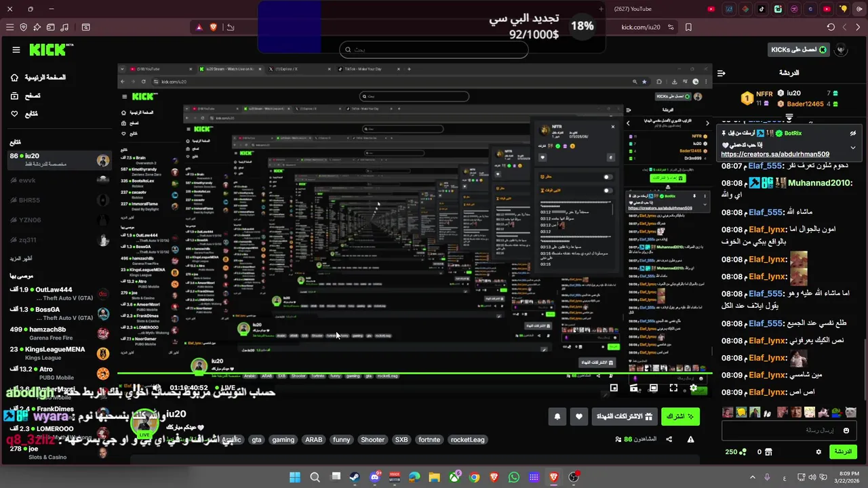Open the browser playlist music icon
Screen dimensions: 868x488
[64, 27]
